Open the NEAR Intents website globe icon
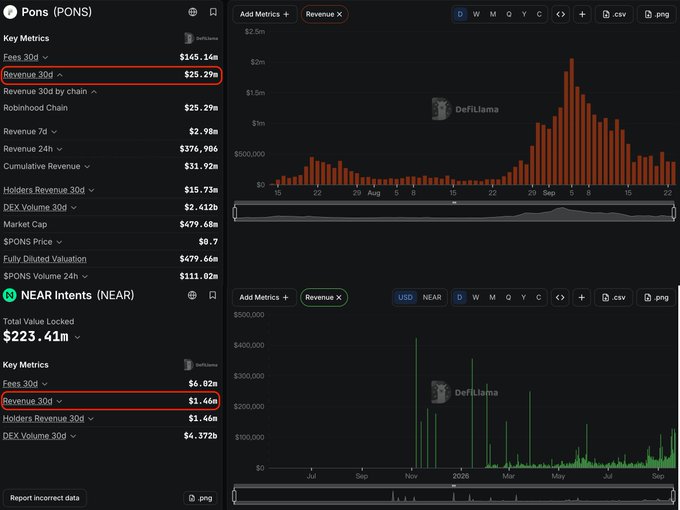This screenshot has height=510, width=680. [192, 295]
